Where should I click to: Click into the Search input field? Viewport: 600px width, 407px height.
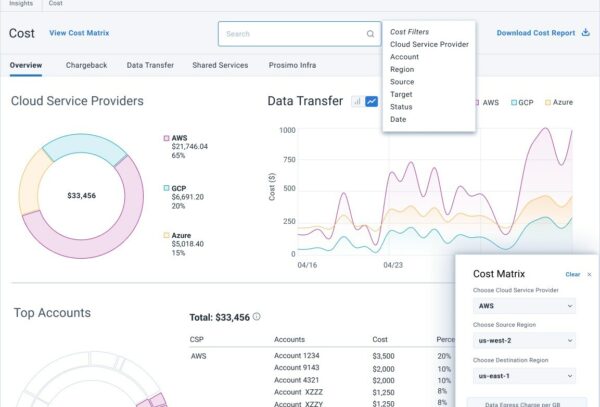pyautogui.click(x=290, y=34)
